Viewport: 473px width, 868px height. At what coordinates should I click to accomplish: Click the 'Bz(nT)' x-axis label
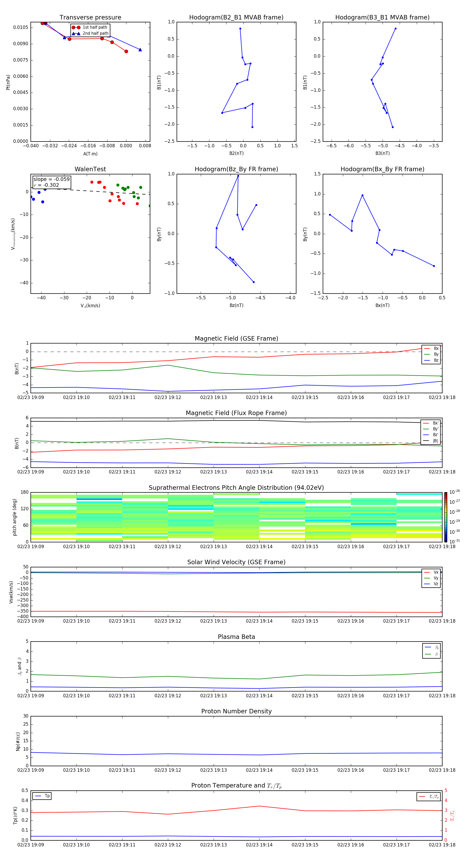(x=236, y=305)
